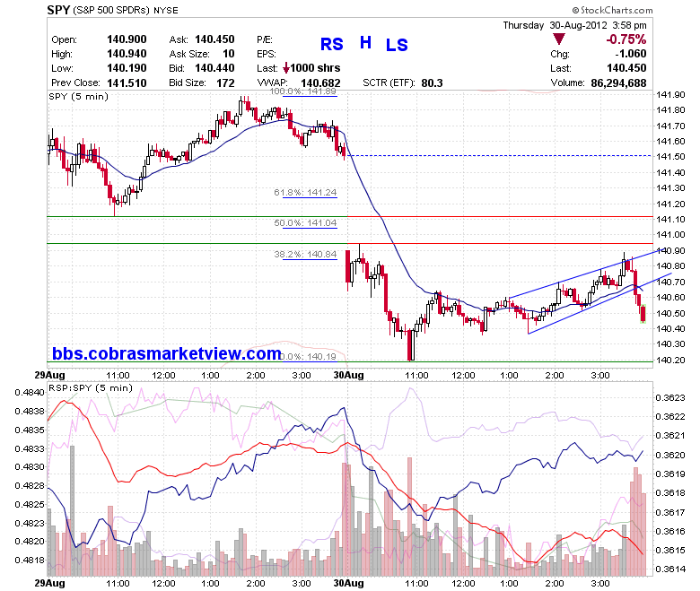Click the RSP:SPY (5 min) panel label

pos(91,387)
